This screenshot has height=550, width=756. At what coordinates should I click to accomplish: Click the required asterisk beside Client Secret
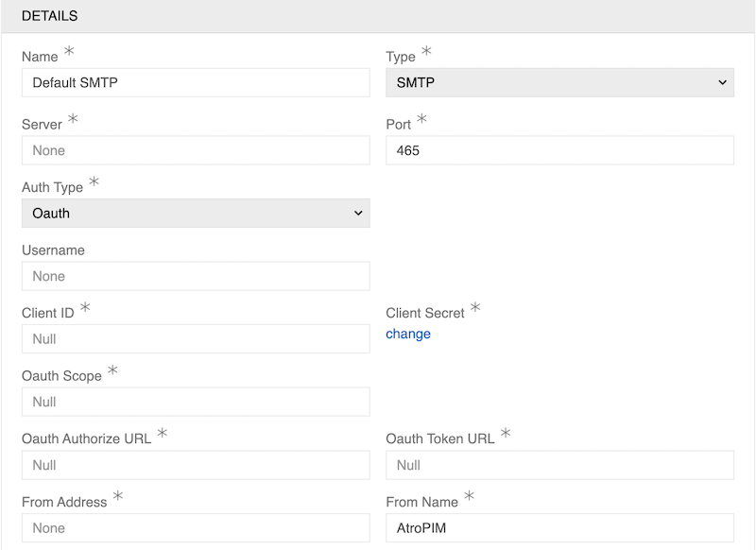point(477,308)
